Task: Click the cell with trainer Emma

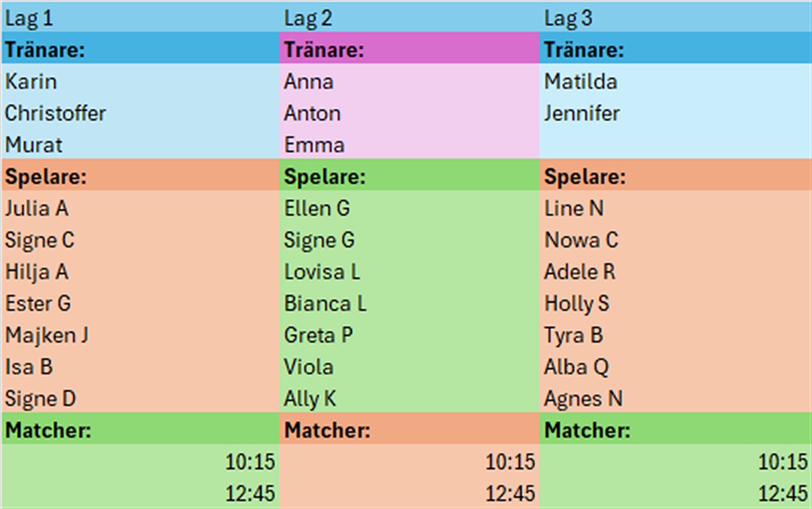Action: pyautogui.click(x=409, y=145)
